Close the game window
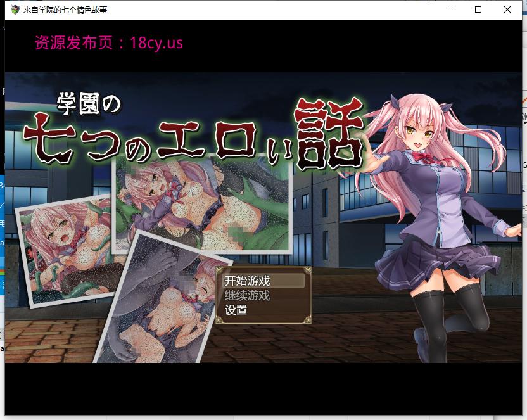The height and width of the screenshot is (420, 527). tap(507, 10)
